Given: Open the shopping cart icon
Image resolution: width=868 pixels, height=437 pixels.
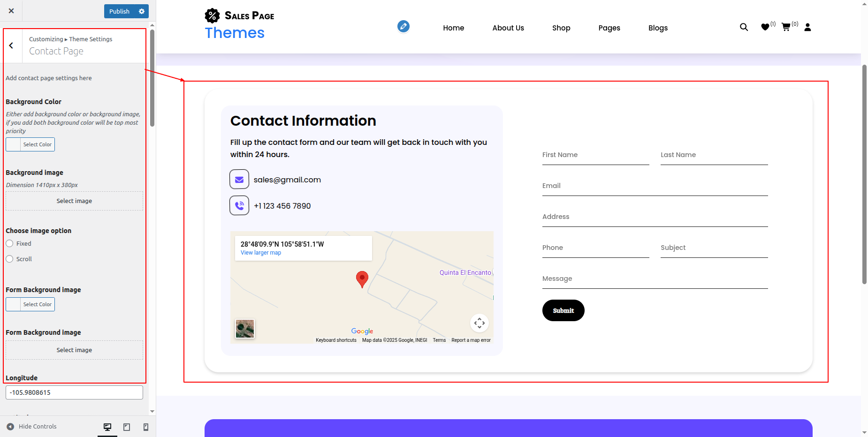Looking at the screenshot, I should click(786, 27).
